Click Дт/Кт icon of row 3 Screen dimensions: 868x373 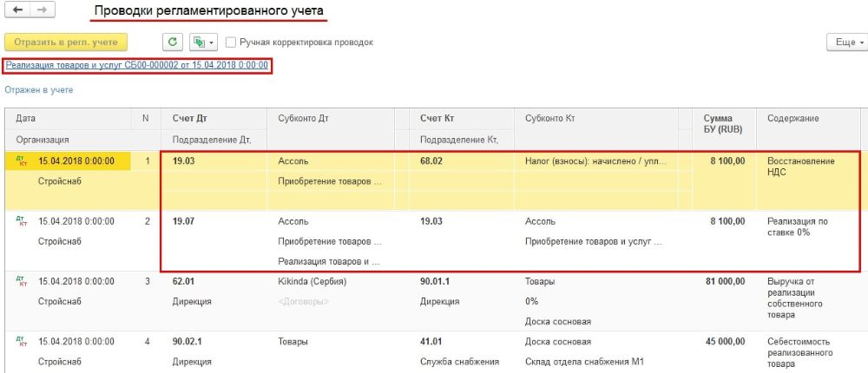pyautogui.click(x=23, y=281)
